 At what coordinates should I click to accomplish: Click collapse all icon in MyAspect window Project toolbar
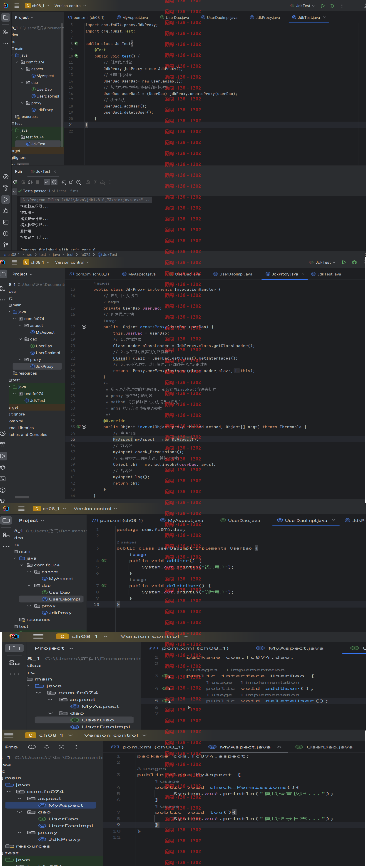(61, 747)
